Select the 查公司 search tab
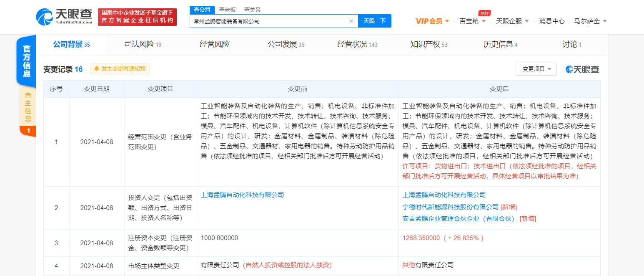 [202, 10]
